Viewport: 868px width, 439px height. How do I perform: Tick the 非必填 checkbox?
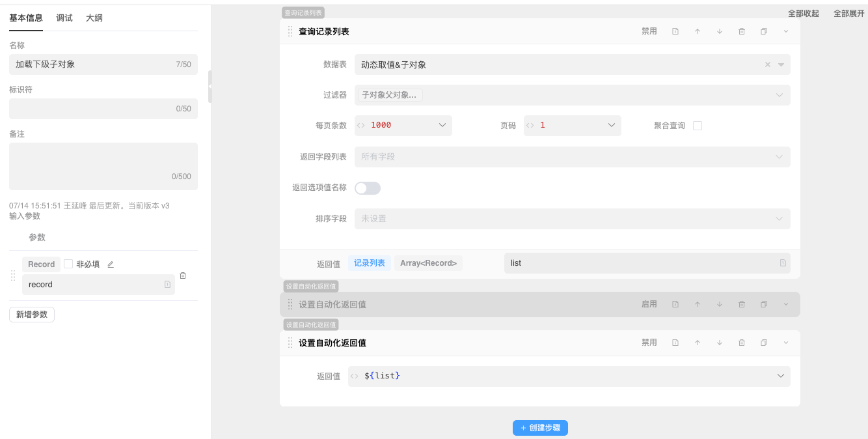click(x=68, y=264)
